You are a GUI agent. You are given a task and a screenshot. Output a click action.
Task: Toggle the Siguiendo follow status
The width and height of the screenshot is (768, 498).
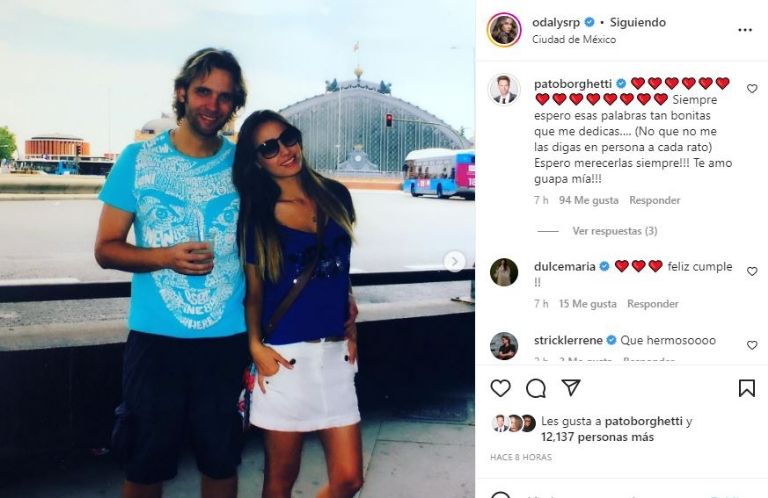pos(637,23)
